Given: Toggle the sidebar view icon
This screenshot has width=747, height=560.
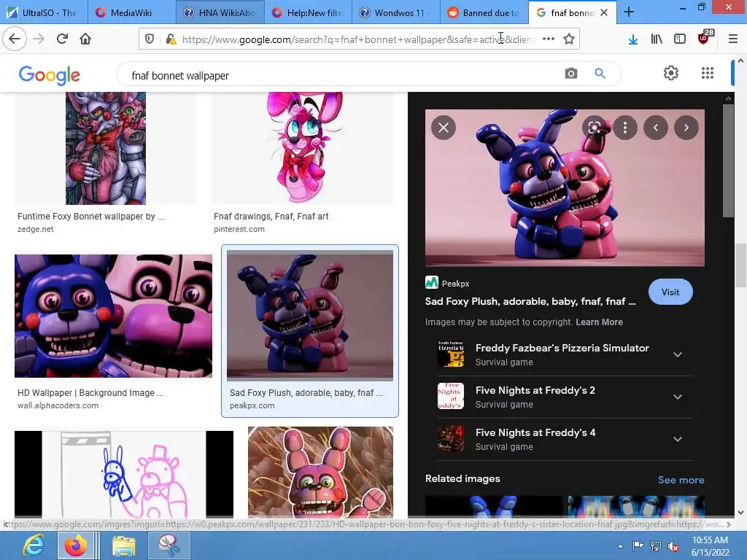Looking at the screenshot, I should point(680,39).
